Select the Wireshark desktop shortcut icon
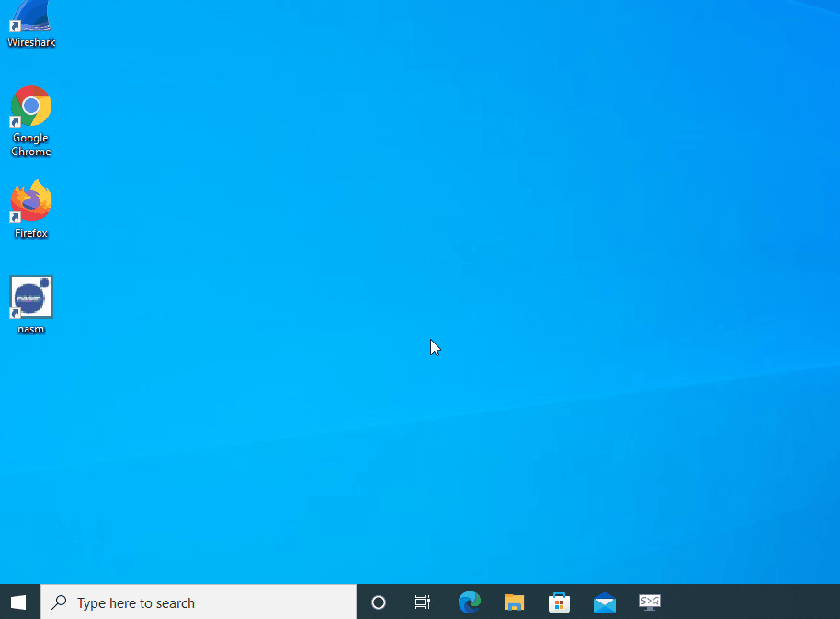Screen dimensions: 840x619 point(31,16)
